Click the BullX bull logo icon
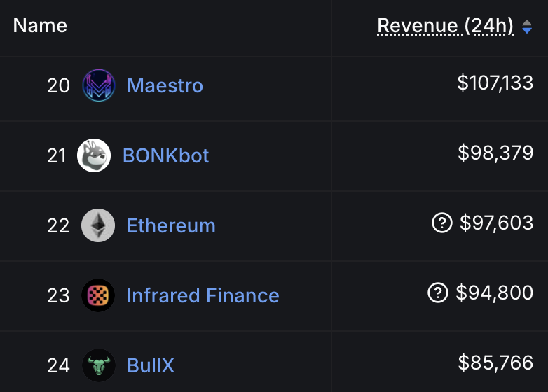 tap(99, 365)
